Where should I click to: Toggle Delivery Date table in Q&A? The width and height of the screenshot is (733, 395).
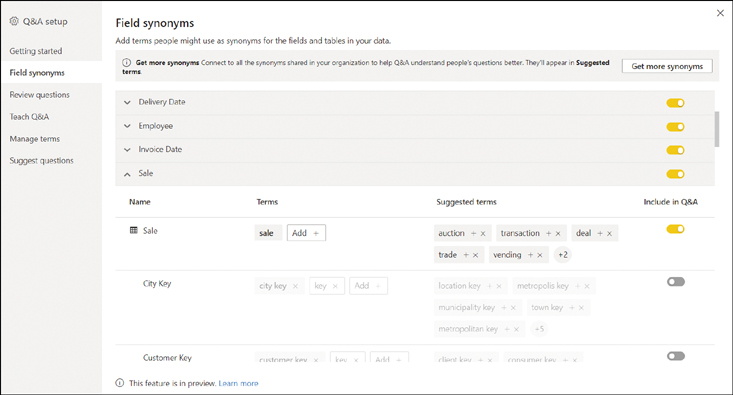(676, 103)
